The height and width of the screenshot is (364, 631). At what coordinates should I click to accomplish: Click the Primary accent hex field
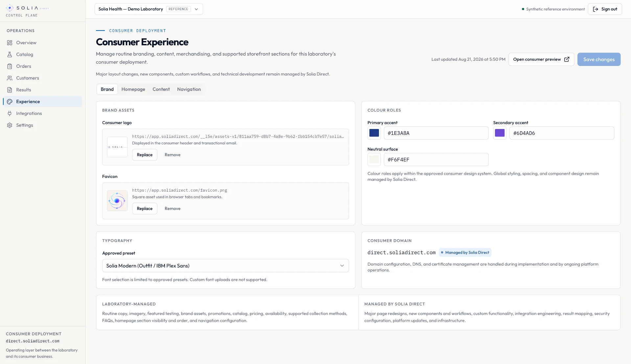[436, 133]
